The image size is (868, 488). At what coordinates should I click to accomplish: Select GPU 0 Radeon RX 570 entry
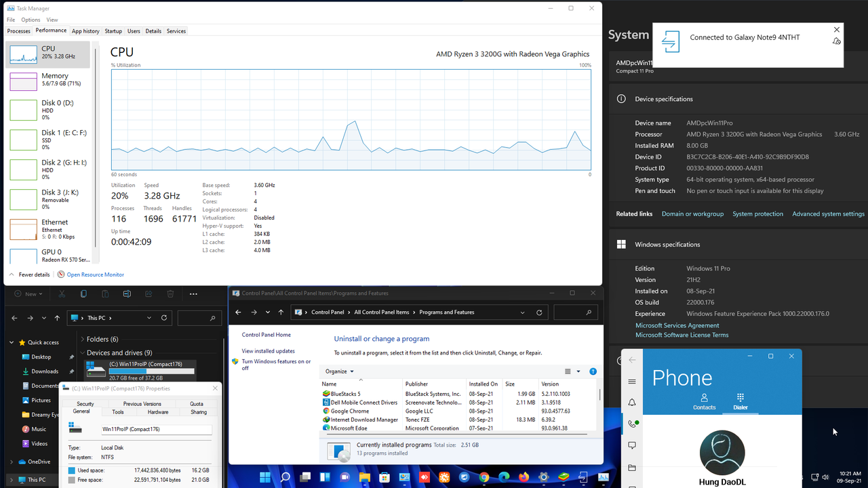click(47, 255)
